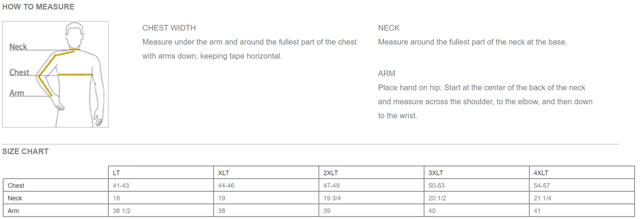Click the 4XLT size column header
Viewport: 644px width, 219px height.
[541, 173]
